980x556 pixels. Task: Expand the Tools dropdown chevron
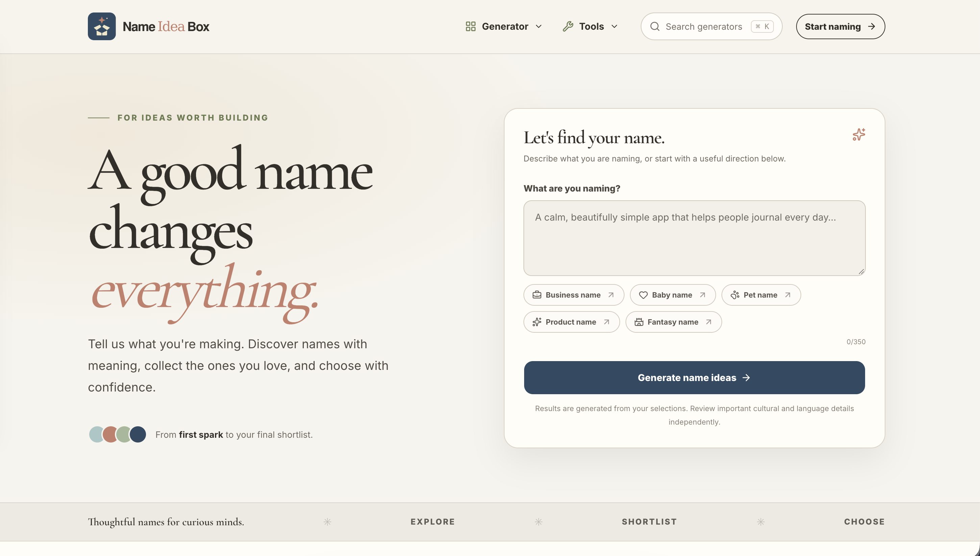pyautogui.click(x=614, y=26)
